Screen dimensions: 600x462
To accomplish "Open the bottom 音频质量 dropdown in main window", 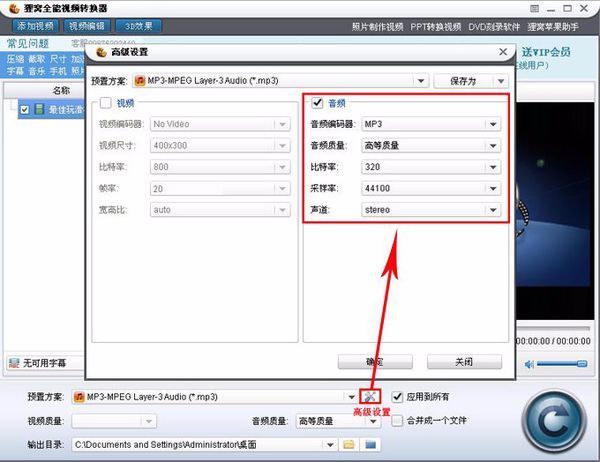I will pos(373,421).
